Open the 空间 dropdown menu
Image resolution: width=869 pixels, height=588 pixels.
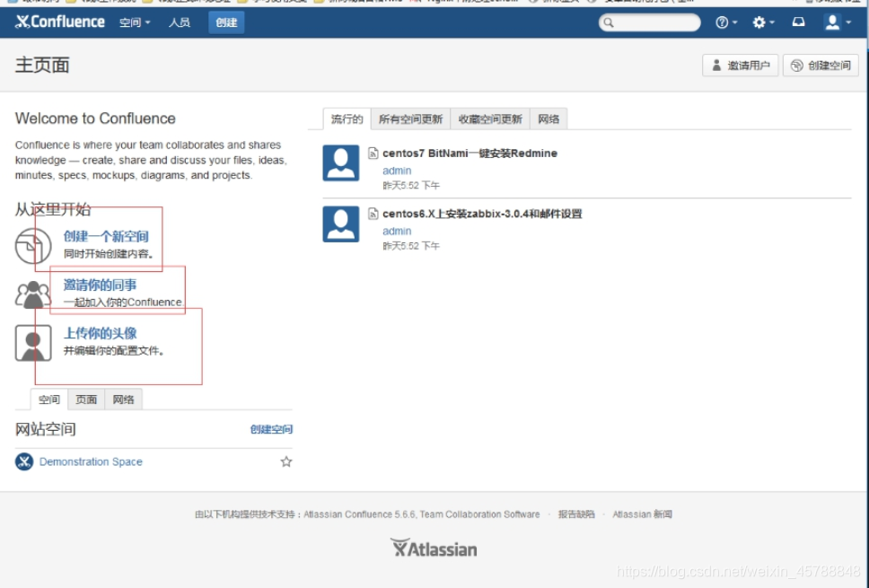click(x=135, y=22)
